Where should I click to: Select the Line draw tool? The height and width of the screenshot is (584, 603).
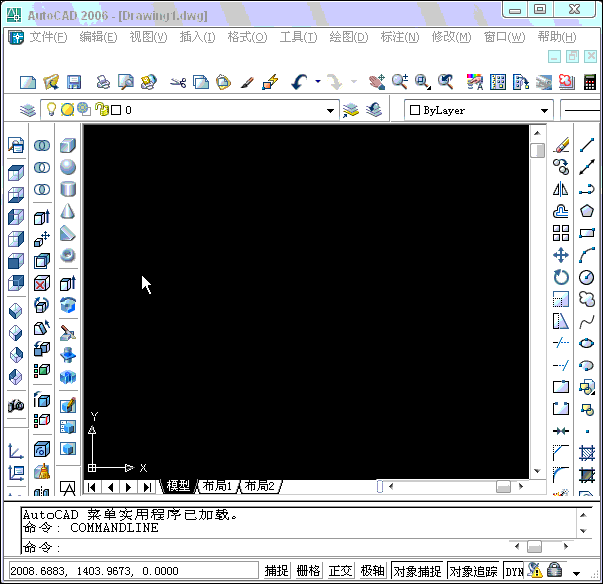tap(587, 145)
